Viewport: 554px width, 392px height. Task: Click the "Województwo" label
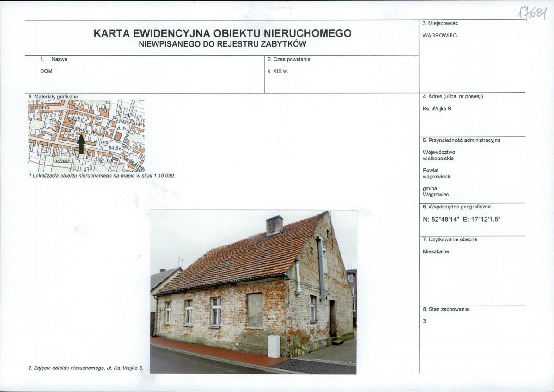(439, 153)
